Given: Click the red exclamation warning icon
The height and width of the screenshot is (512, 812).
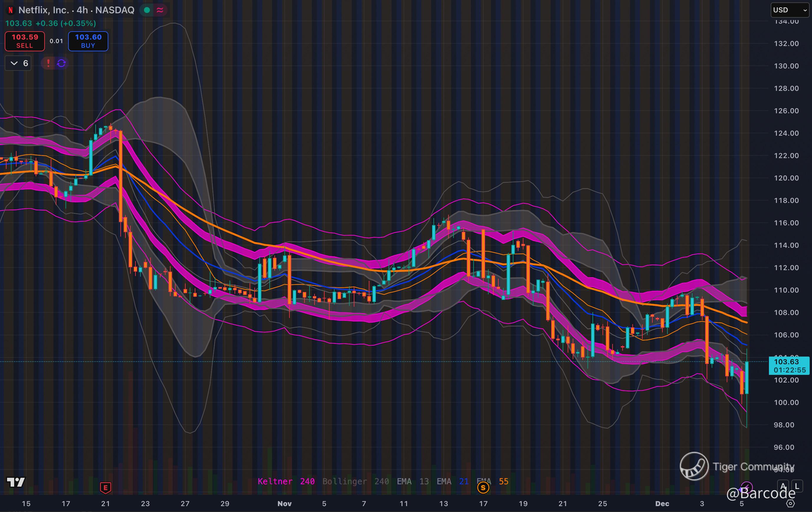Looking at the screenshot, I should click(x=48, y=63).
